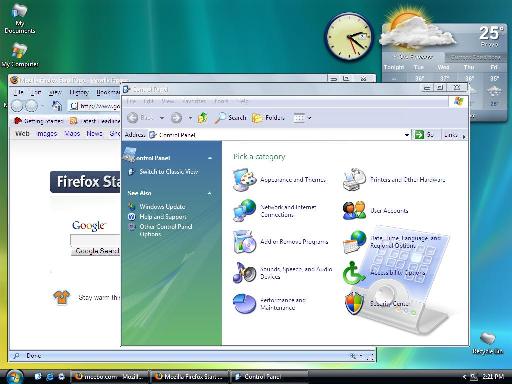Click Latest Headlines feed bookmark in Firefox
This screenshot has height=384, width=512.
click(x=95, y=121)
